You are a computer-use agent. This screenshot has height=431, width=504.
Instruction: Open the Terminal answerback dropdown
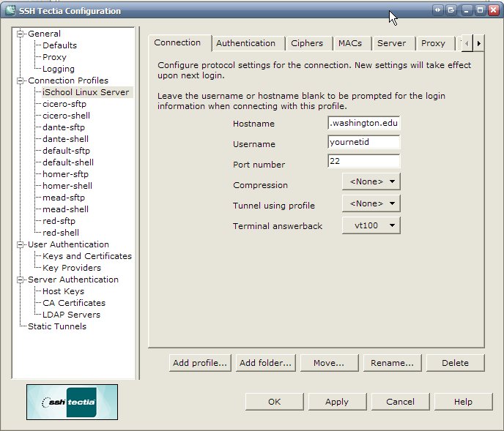click(371, 225)
